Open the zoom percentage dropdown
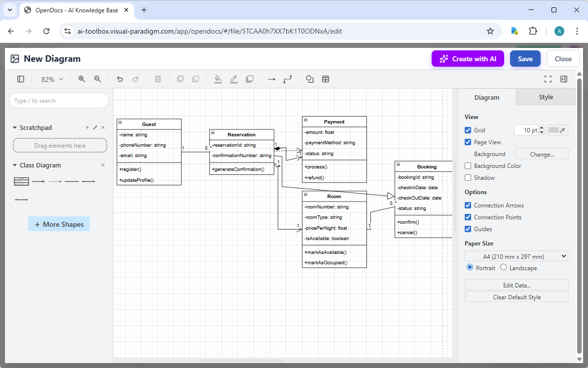Screen dimensions: 588x368 pos(51,79)
